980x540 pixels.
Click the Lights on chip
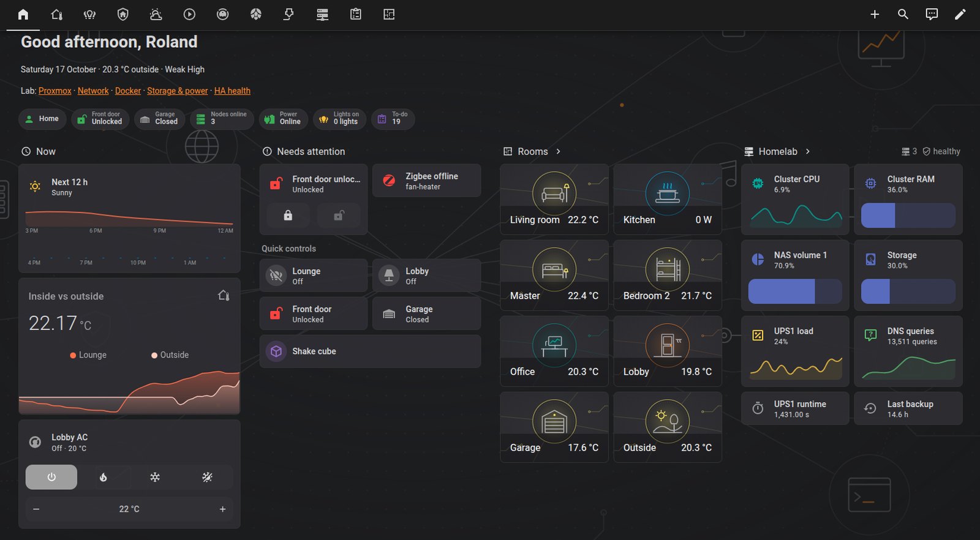point(339,118)
